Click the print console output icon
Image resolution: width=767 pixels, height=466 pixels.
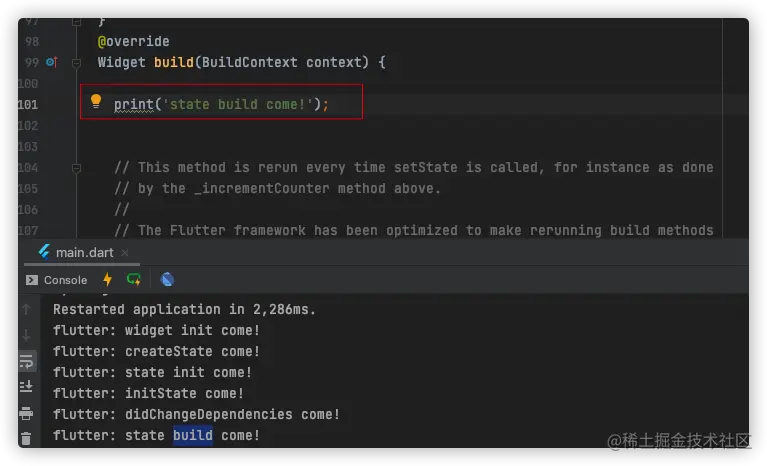[x=26, y=413]
